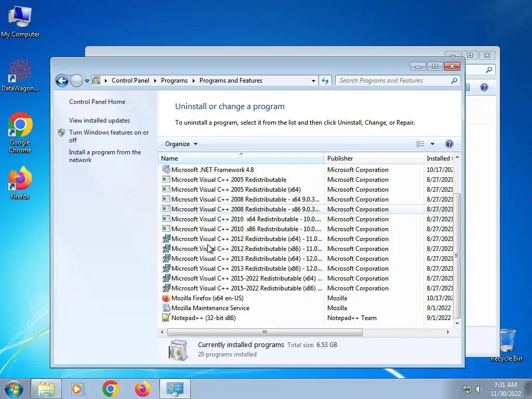Open Control Panel Home link

(97, 102)
